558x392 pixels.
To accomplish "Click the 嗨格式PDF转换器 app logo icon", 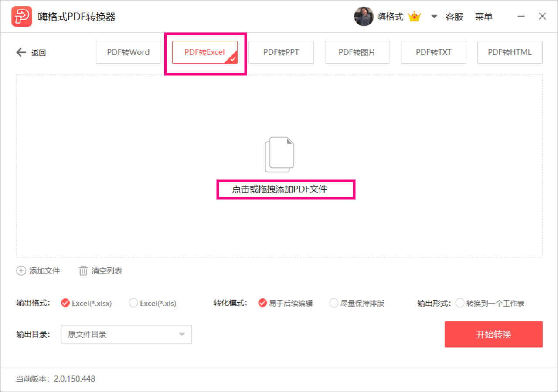I will coord(22,17).
